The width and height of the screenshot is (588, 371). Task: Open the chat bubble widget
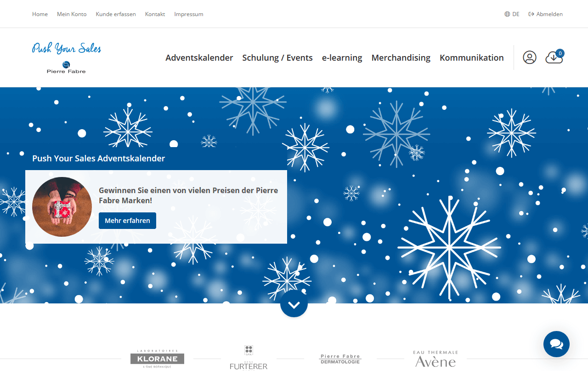556,344
